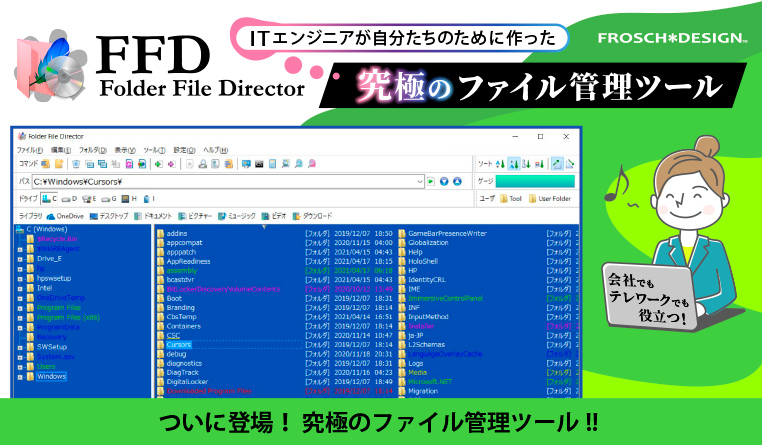Toggle the highlighted green diagonal arrow icon
Viewport: 762px width, 445px height.
pos(557,164)
